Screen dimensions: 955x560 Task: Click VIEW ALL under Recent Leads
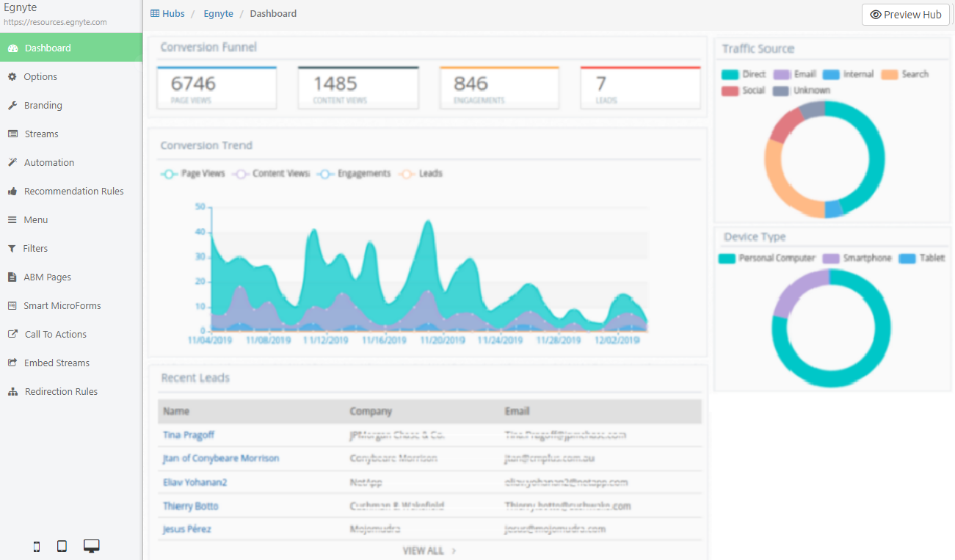[429, 550]
